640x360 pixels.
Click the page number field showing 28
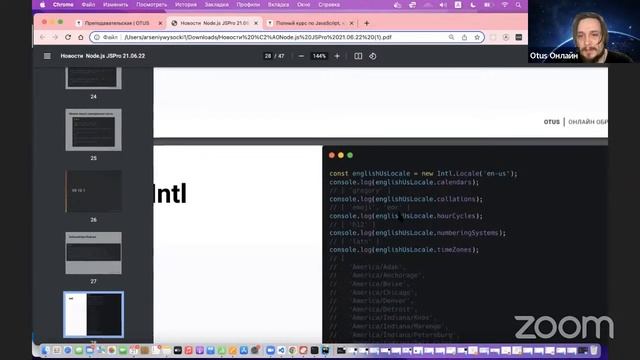click(x=268, y=56)
